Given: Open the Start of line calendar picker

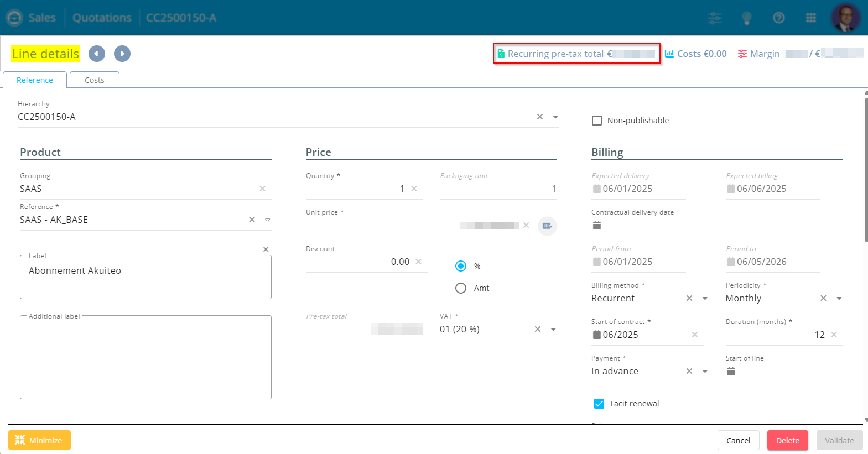Looking at the screenshot, I should tap(731, 371).
